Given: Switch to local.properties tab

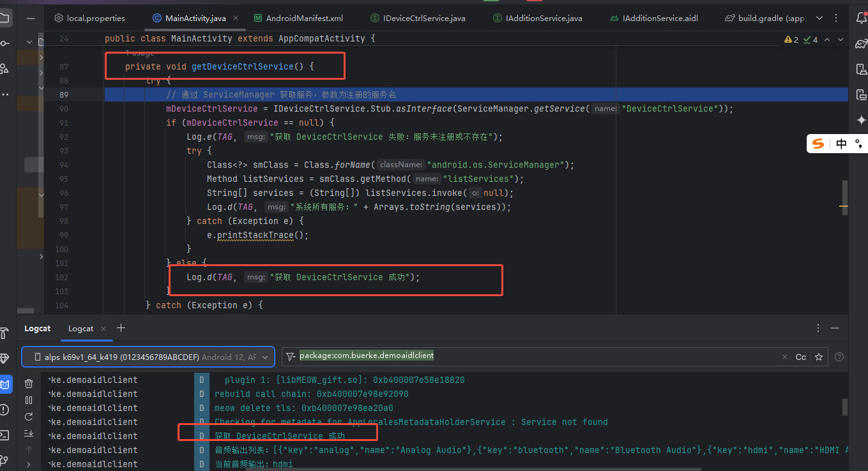Looking at the screenshot, I should coord(90,18).
